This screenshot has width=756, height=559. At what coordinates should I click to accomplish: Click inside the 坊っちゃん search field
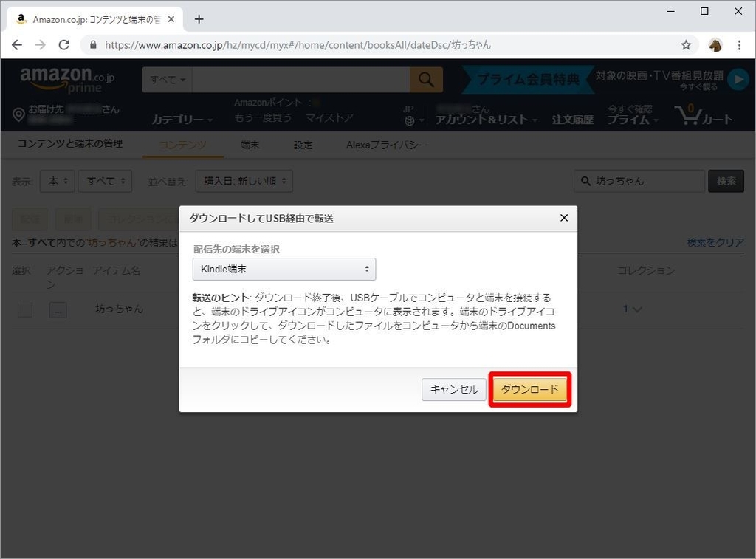[639, 180]
